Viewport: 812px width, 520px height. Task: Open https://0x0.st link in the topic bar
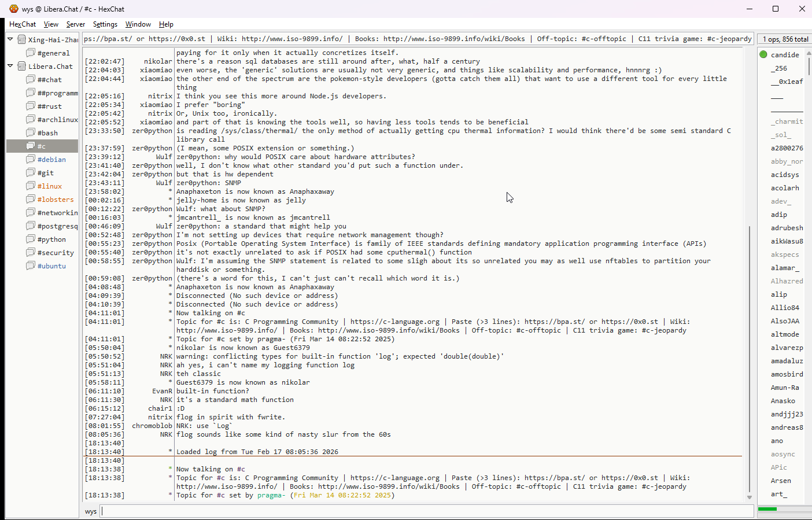177,39
